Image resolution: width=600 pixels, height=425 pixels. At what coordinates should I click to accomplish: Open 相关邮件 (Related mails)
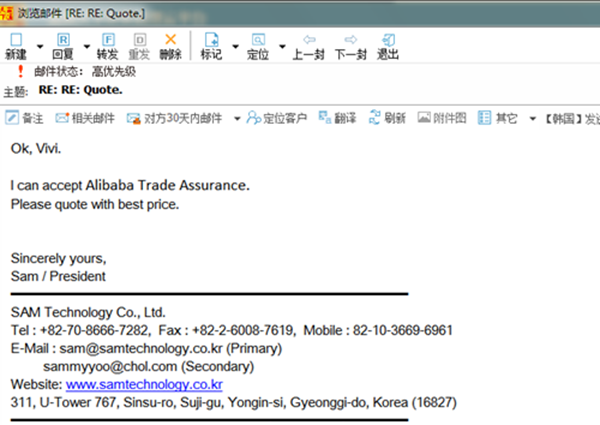(85, 118)
